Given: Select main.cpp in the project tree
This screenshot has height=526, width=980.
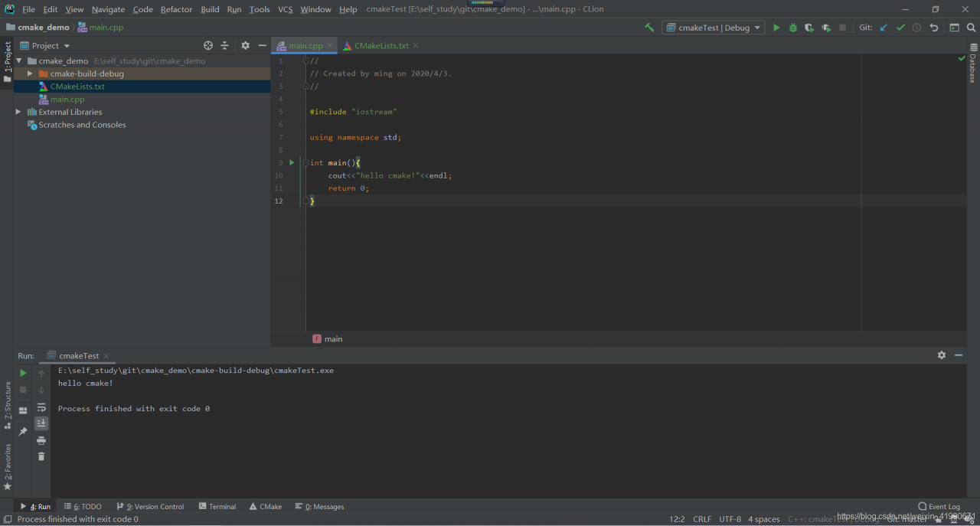Looking at the screenshot, I should click(67, 100).
